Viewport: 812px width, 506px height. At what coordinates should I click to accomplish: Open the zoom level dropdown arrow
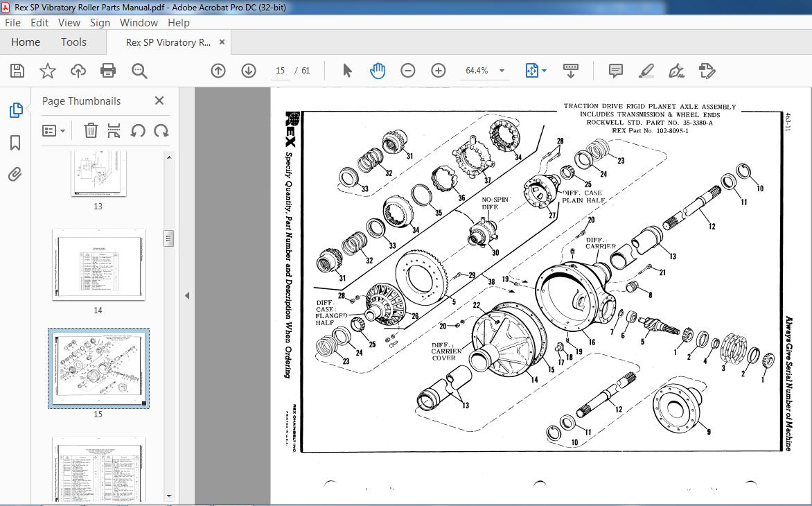point(502,71)
